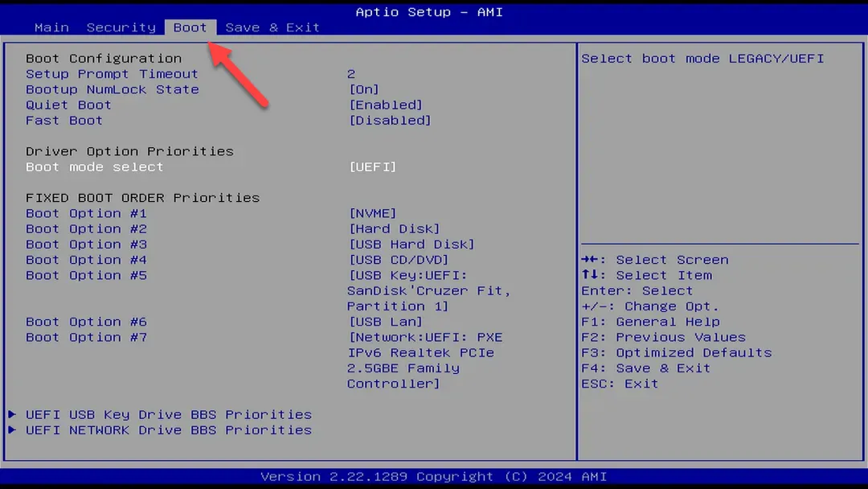Expand UEFI USB Key Drive BBS Priorities
This screenshot has height=489, width=868.
tap(168, 415)
